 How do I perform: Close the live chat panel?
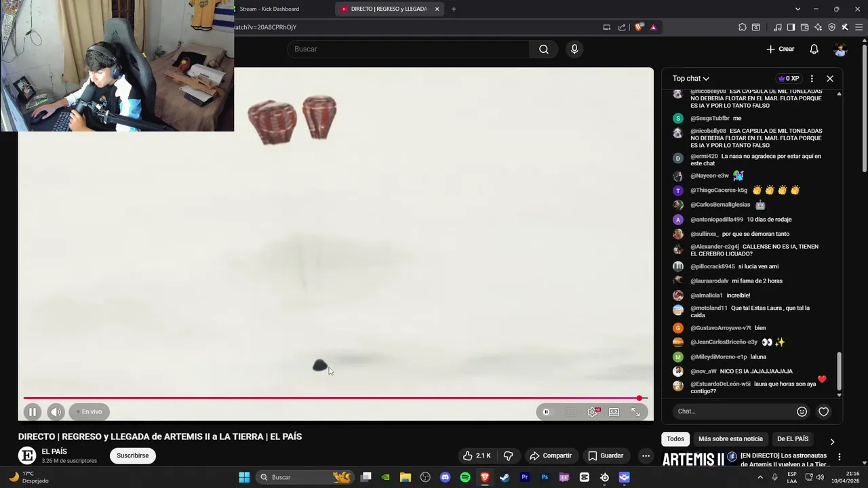click(x=830, y=79)
